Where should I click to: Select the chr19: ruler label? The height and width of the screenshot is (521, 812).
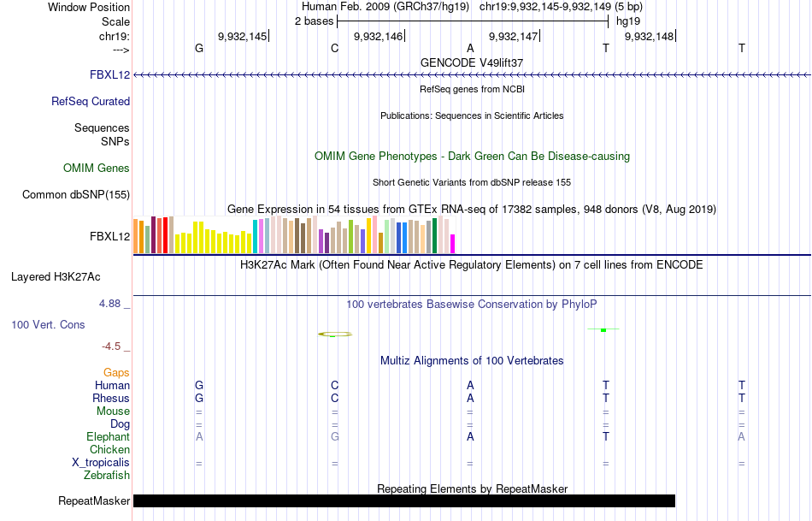114,36
